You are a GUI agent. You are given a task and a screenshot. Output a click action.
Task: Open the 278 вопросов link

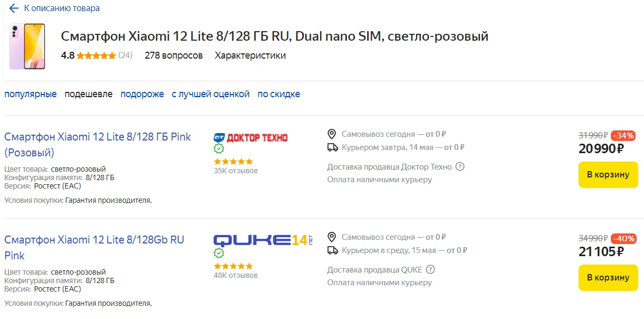pyautogui.click(x=174, y=55)
